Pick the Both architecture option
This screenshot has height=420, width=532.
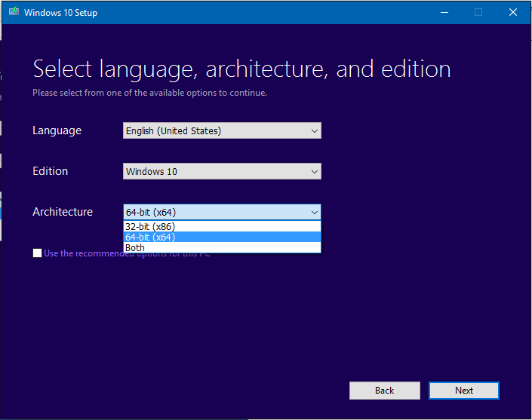point(222,247)
